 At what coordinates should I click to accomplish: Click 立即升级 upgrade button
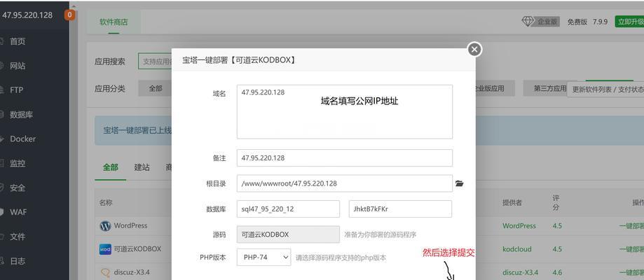click(629, 22)
